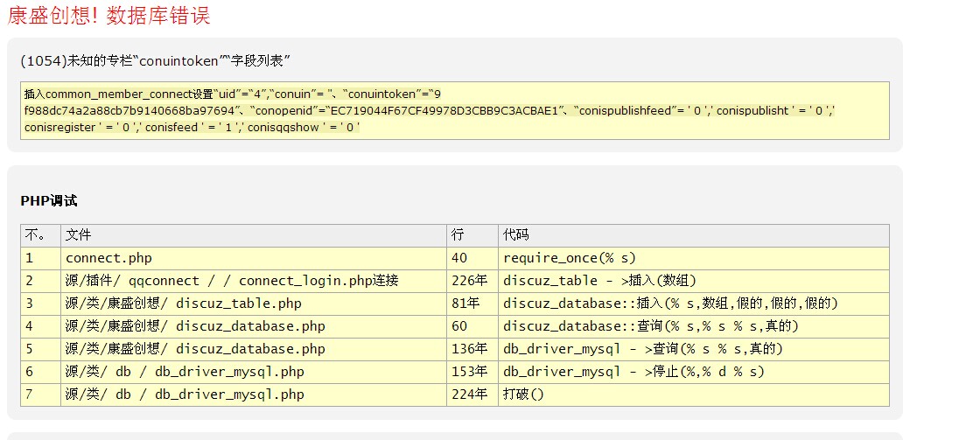This screenshot has width=980, height=440.
Task: Select the 行 column header
Action: click(458, 235)
